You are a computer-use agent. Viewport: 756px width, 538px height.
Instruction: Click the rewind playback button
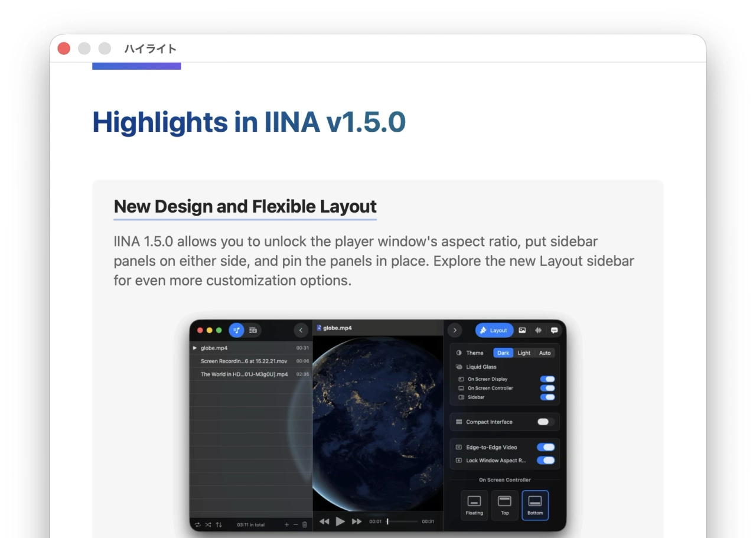(324, 521)
